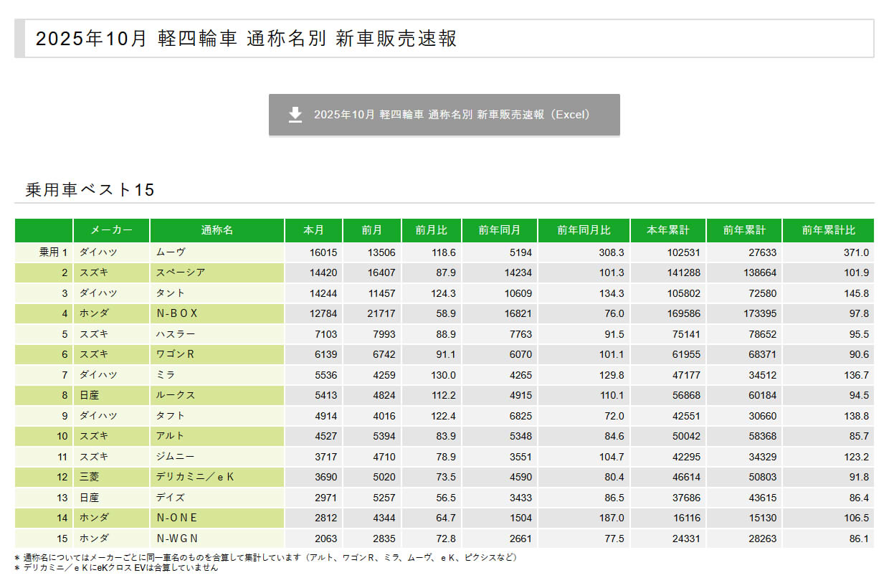
Task: Click the download arrow icon
Action: pyautogui.click(x=295, y=115)
